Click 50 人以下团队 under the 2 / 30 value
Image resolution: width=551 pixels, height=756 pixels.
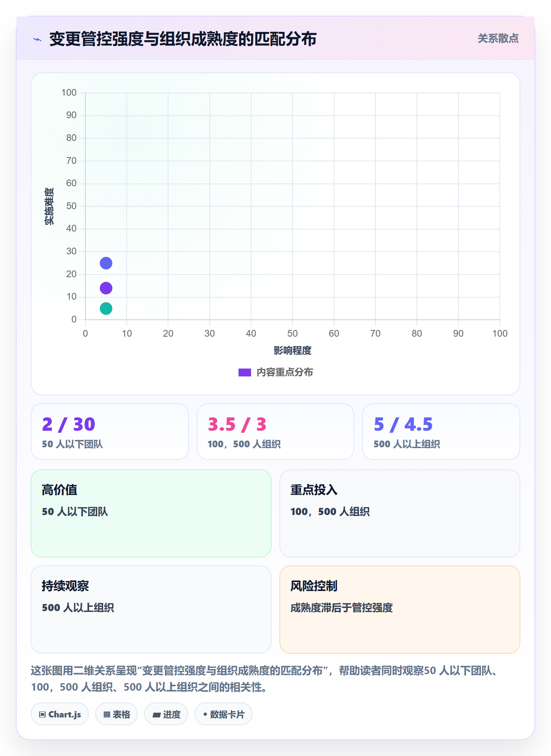coord(72,444)
